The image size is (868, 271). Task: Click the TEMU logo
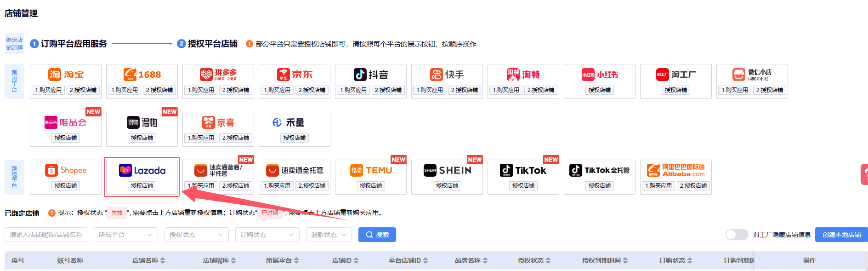click(x=371, y=170)
